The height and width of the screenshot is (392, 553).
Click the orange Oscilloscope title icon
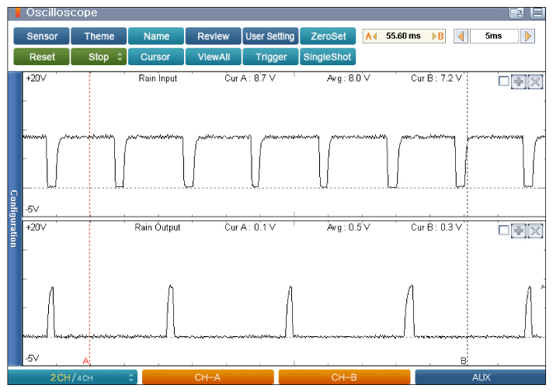click(x=18, y=12)
